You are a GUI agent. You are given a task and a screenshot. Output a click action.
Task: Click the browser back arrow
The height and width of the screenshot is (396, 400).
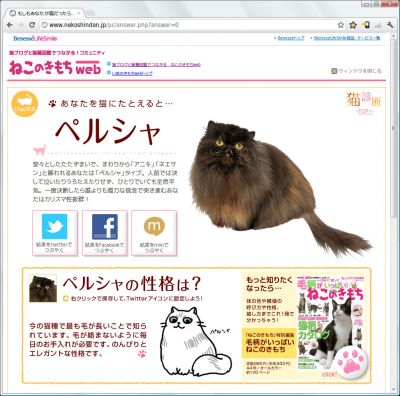[x=10, y=25]
